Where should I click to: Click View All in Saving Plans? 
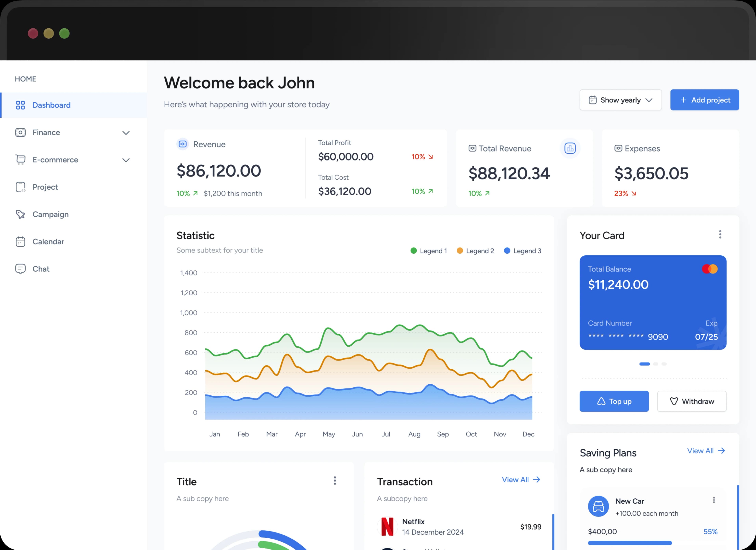706,451
